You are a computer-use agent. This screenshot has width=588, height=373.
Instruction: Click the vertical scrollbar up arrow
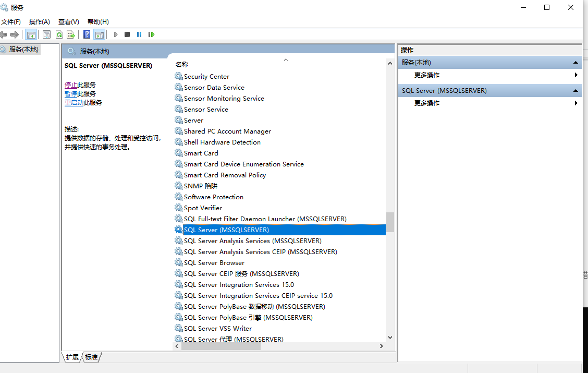pyautogui.click(x=390, y=63)
